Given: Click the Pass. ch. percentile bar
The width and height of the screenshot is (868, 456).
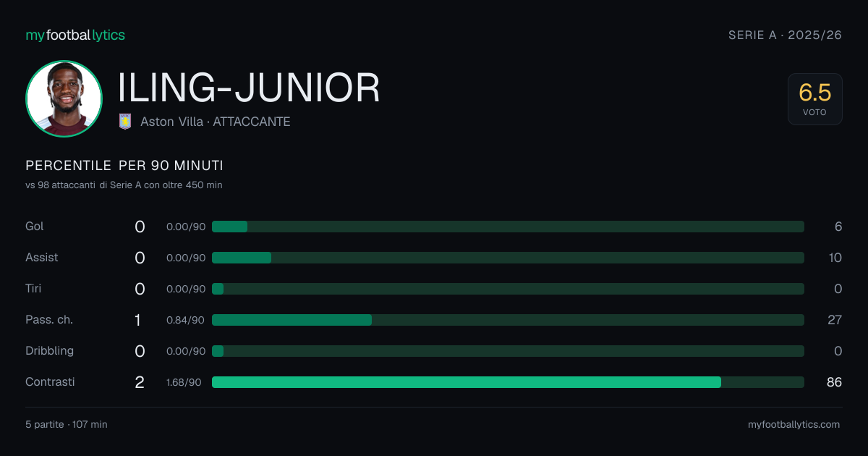Looking at the screenshot, I should 508,320.
